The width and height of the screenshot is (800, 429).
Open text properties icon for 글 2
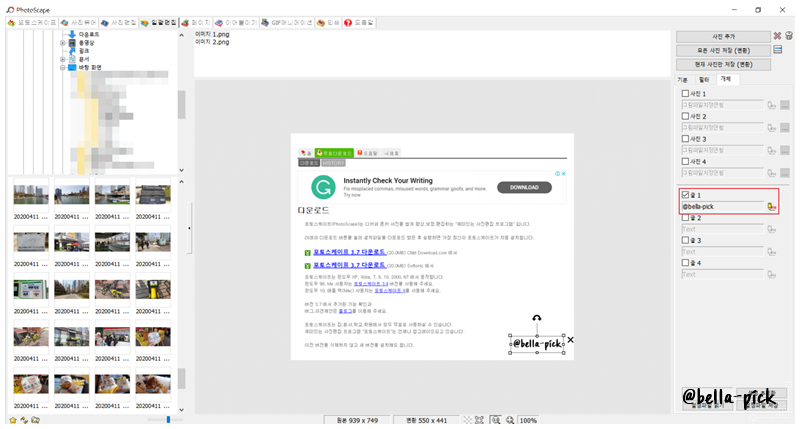(x=771, y=230)
